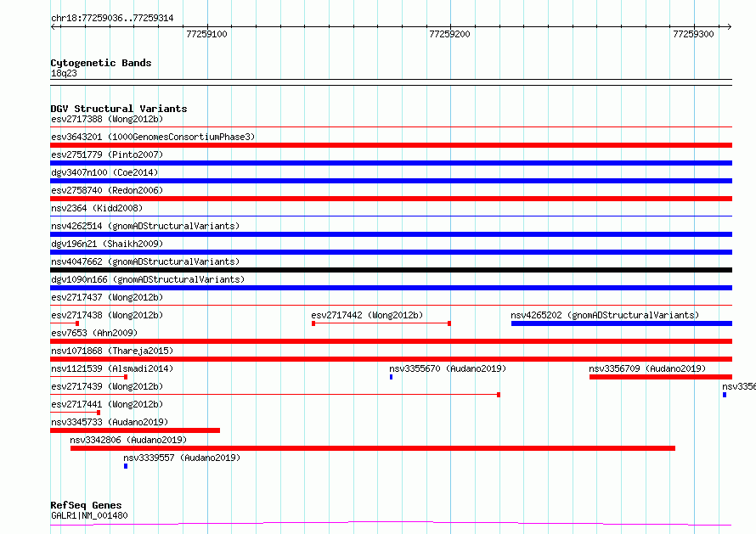This screenshot has width=756, height=534.
Task: Select nsv3345733 (Audano2019) label
Action: click(110, 422)
